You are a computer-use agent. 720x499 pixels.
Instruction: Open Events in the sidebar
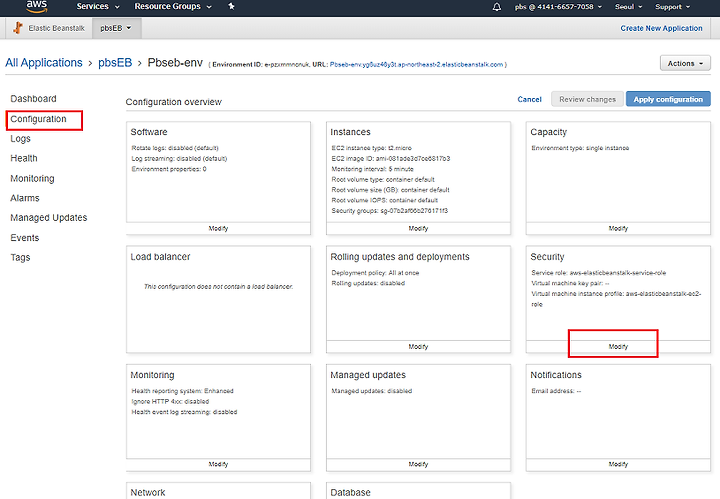25,238
